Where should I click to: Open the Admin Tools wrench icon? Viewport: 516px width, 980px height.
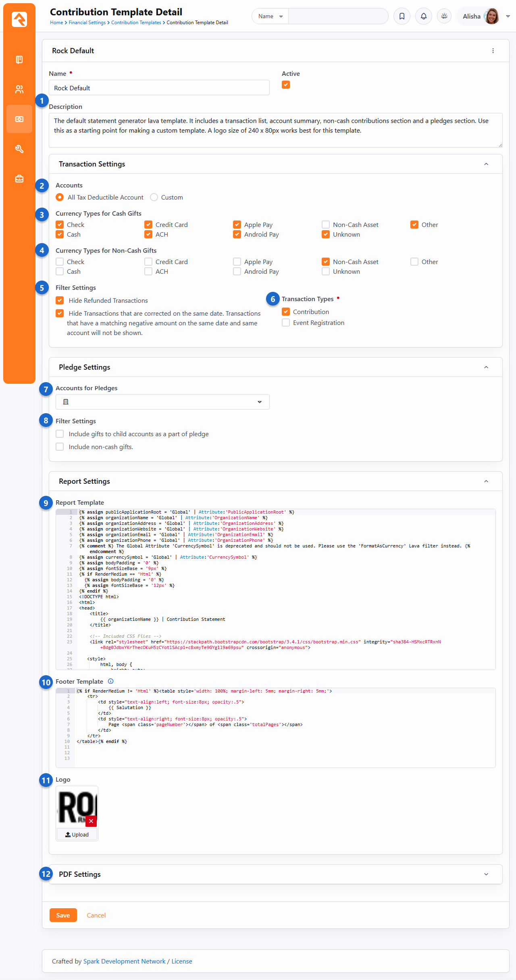point(19,149)
